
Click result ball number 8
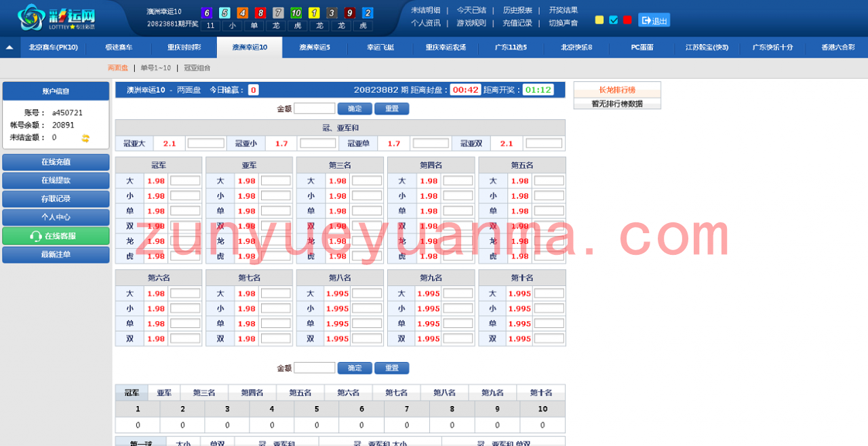(x=260, y=13)
